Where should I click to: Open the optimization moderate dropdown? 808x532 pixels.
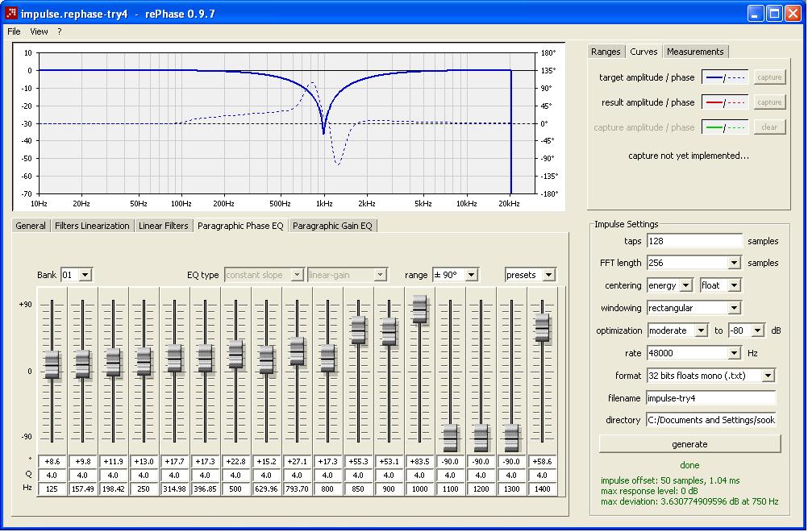click(702, 330)
